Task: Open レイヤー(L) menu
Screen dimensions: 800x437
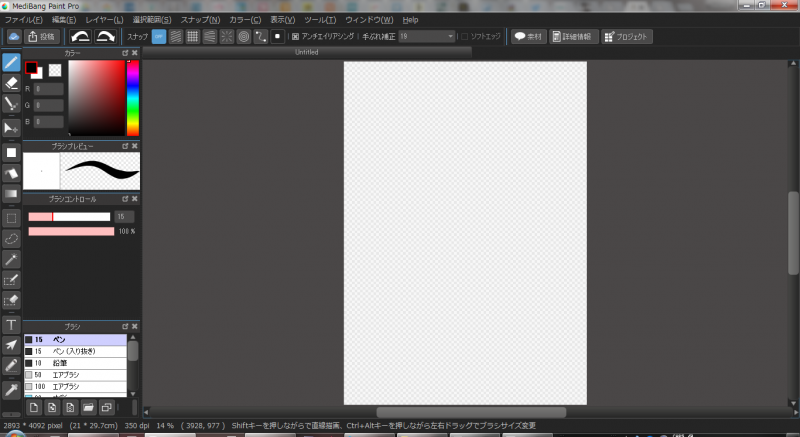Action: coord(104,20)
